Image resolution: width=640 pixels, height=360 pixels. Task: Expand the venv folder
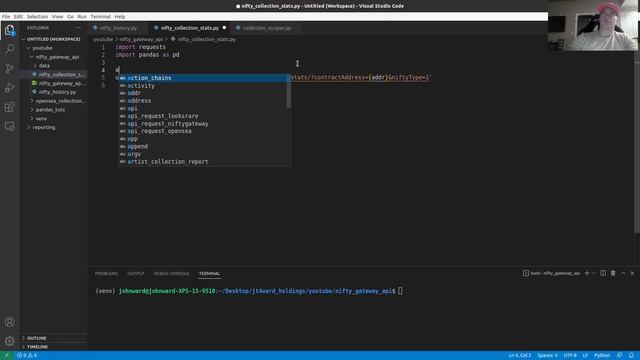(54, 119)
